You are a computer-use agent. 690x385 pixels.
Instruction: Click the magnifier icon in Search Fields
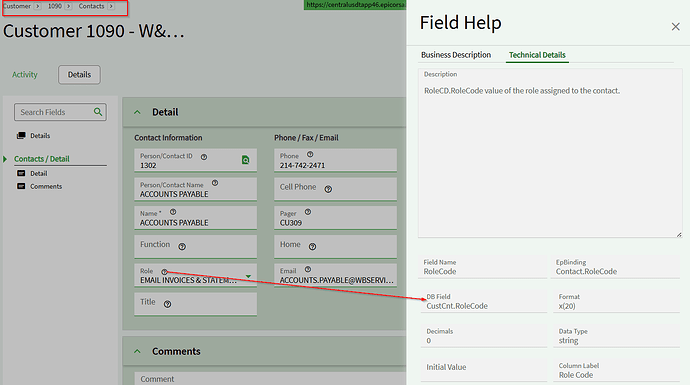[x=98, y=112]
